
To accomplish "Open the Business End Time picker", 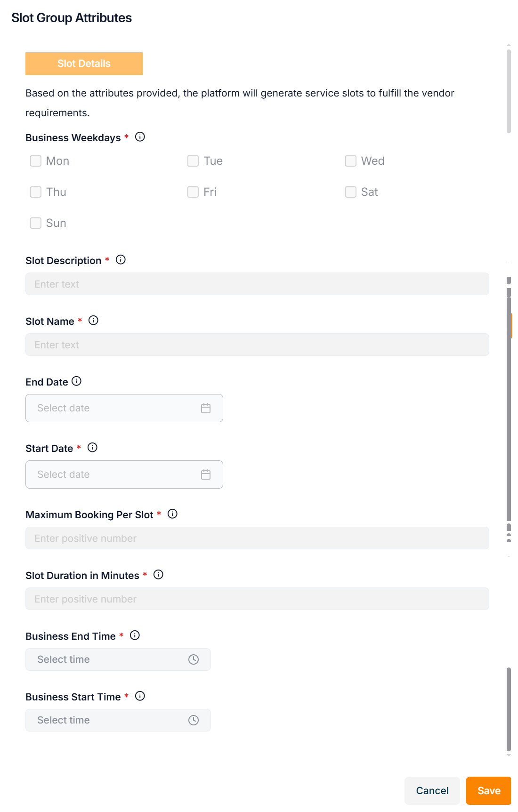I will pyautogui.click(x=193, y=659).
